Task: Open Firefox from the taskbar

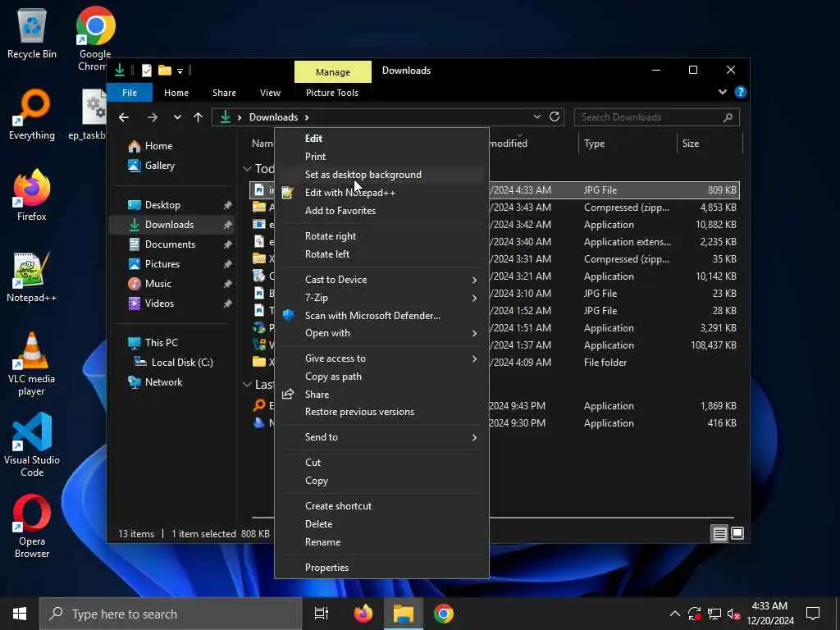Action: (363, 614)
